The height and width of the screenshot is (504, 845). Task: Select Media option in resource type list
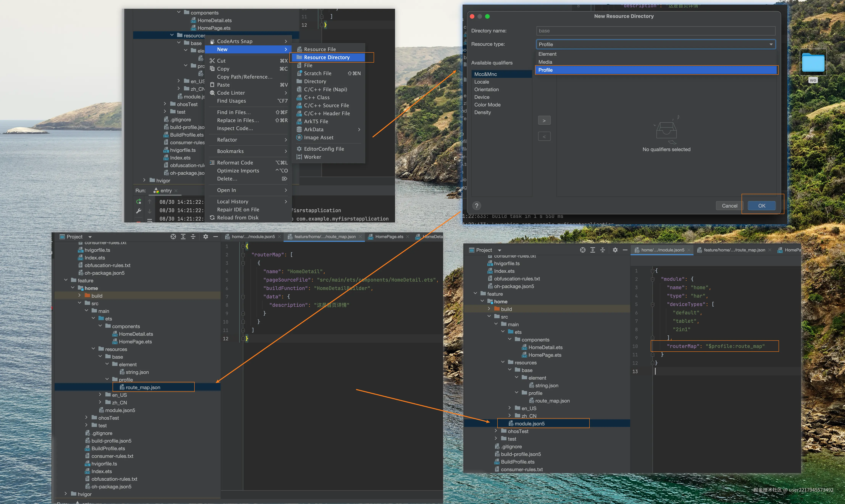pos(656,62)
